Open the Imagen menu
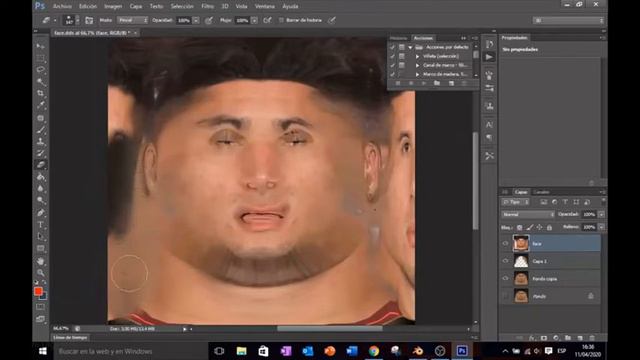The width and height of the screenshot is (640, 360). pos(113,6)
